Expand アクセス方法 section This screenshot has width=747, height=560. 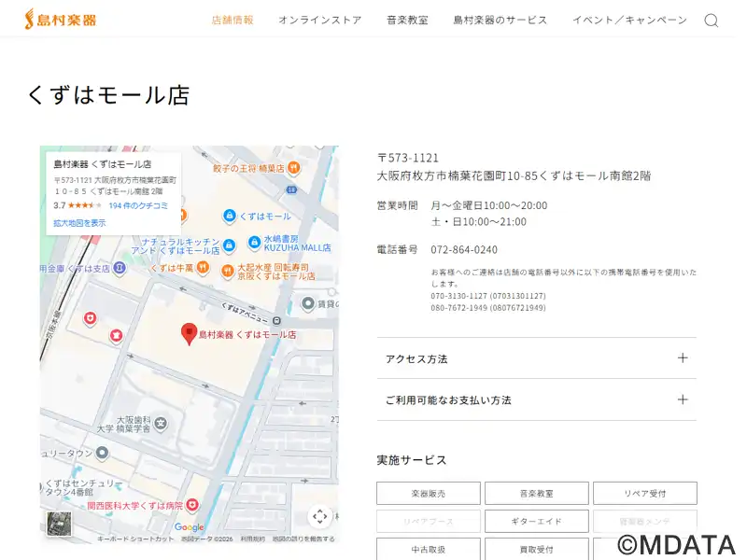[x=536, y=358]
